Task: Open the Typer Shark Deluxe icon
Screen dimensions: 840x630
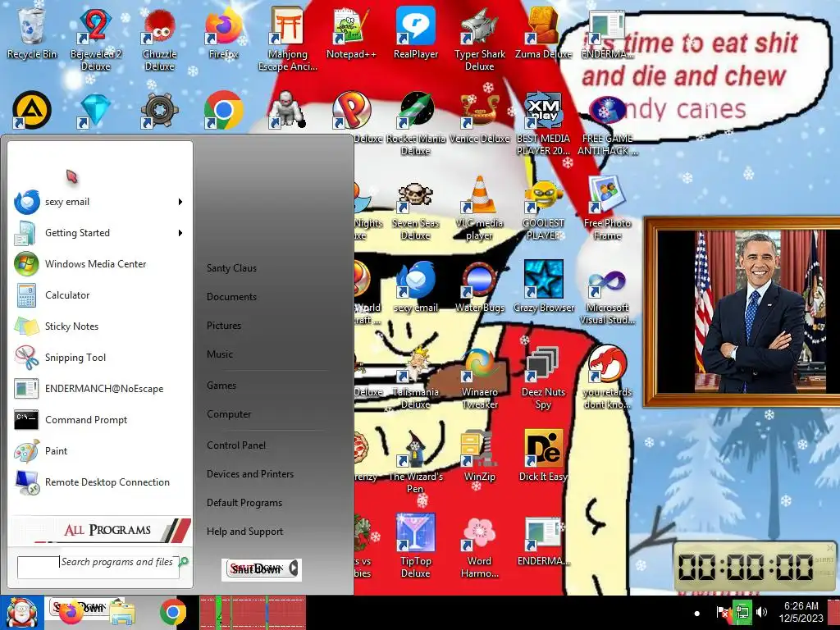Action: pyautogui.click(x=479, y=39)
